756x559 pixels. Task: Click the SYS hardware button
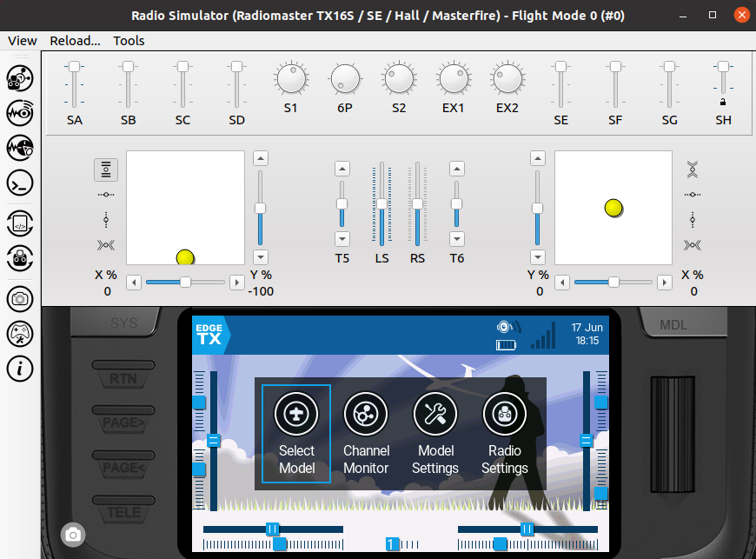click(124, 322)
